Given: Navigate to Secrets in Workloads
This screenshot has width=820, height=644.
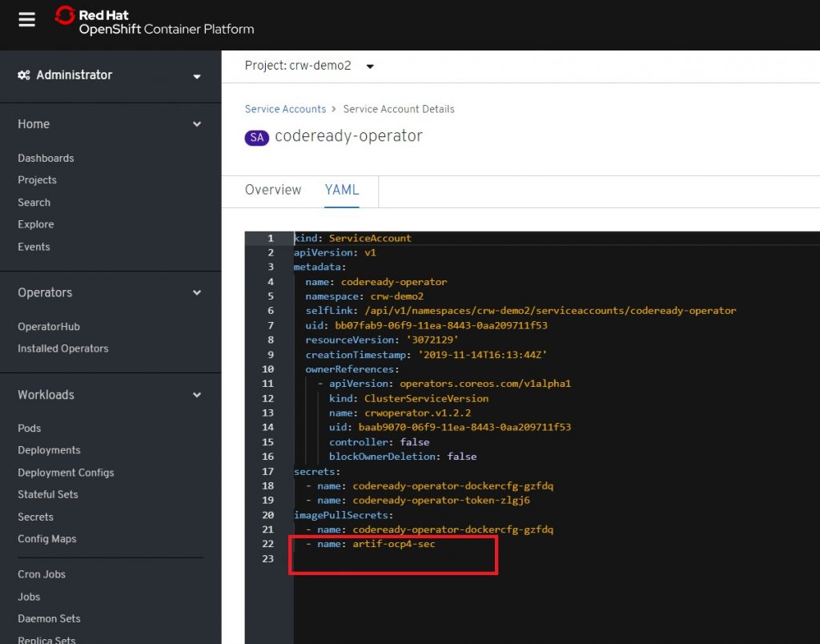Looking at the screenshot, I should pos(36,517).
